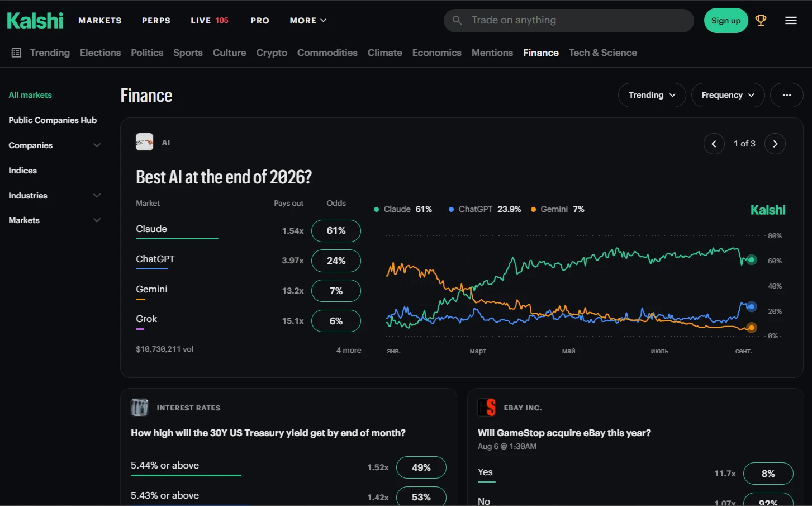Go to next featured market arrow

click(775, 144)
